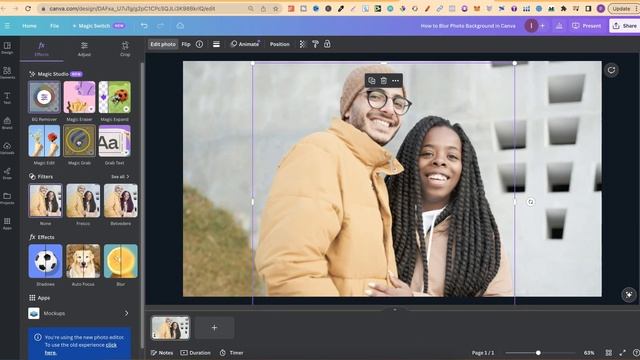Viewport: 640px width, 360px height.
Task: Open the Home menu item
Action: click(x=29, y=26)
